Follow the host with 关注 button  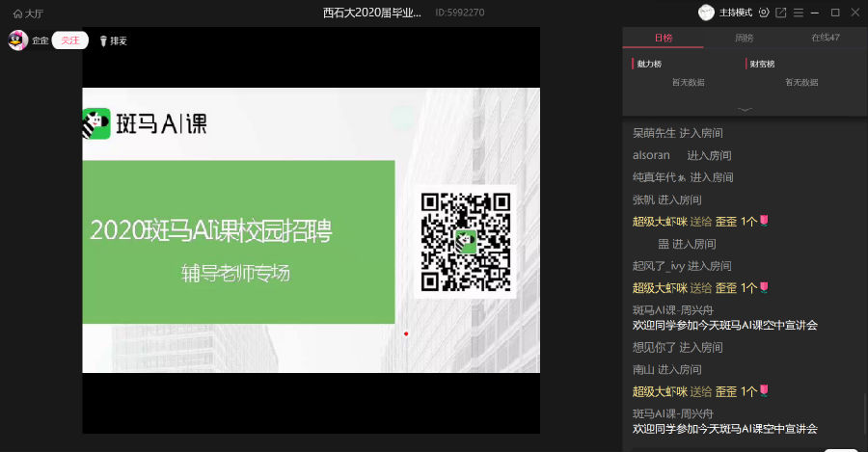pos(69,40)
